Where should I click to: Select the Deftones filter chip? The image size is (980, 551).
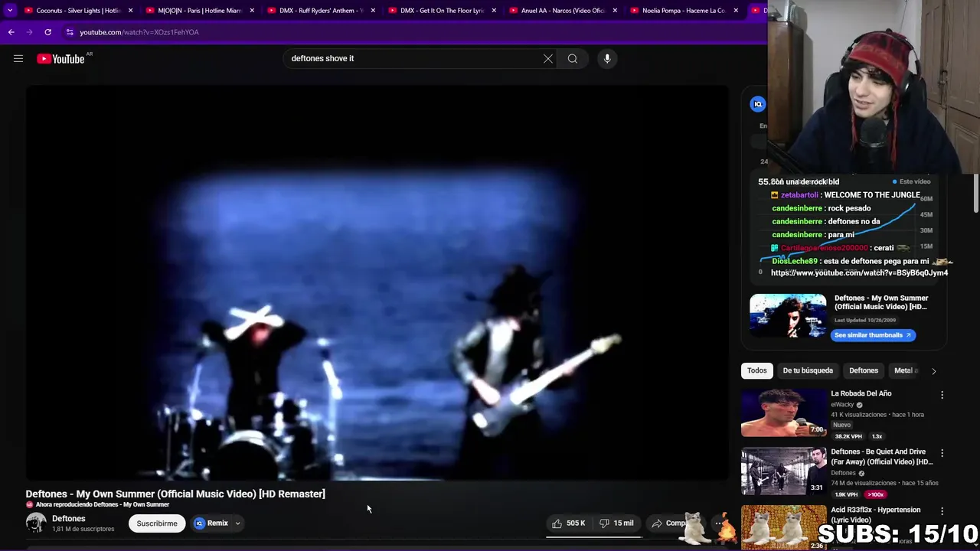pyautogui.click(x=864, y=370)
